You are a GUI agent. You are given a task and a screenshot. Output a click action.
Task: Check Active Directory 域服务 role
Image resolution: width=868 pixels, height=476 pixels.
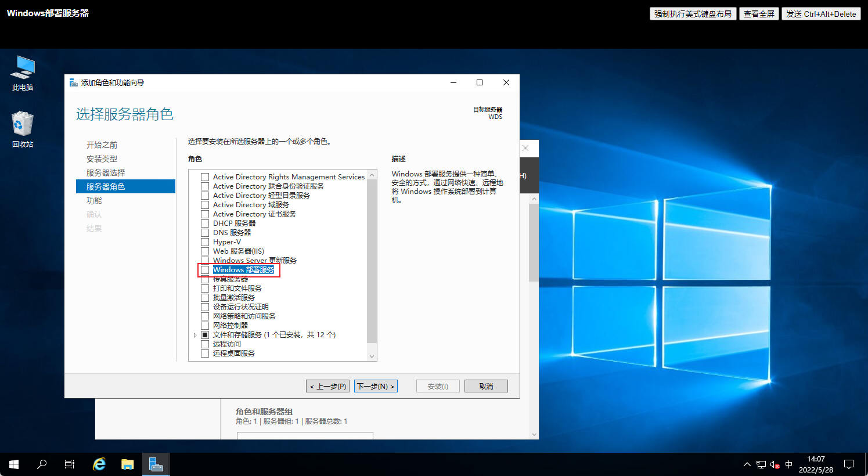(205, 205)
